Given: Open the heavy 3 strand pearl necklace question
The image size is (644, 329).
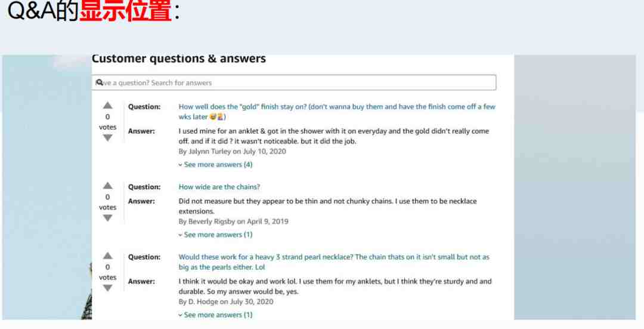Looking at the screenshot, I should [334, 262].
